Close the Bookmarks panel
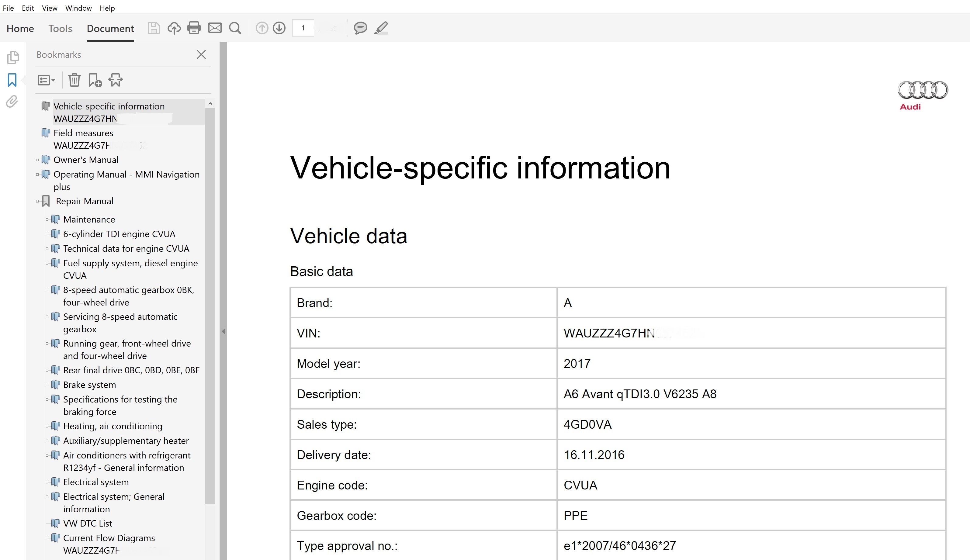 201,55
